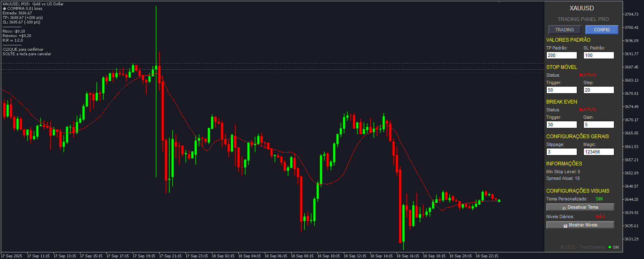Switch to the TRADING tab
The image size is (644, 259).
[564, 30]
